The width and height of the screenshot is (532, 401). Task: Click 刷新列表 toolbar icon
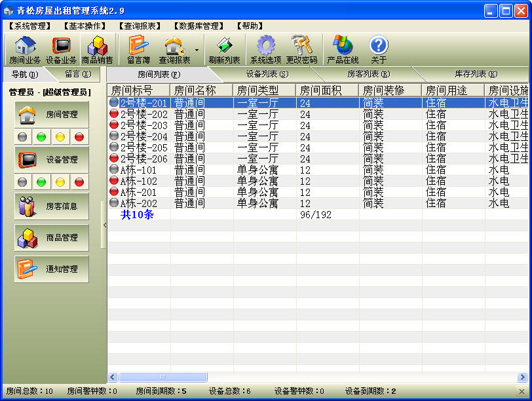(224, 50)
